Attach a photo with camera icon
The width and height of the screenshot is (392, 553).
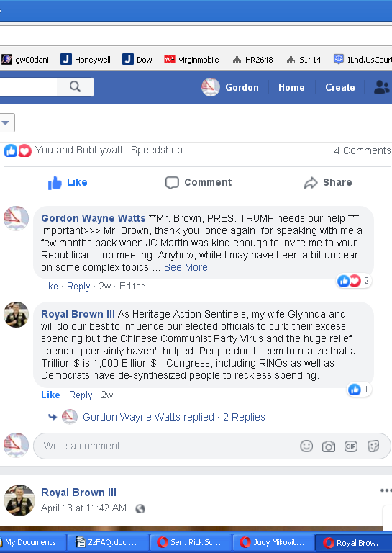329,446
